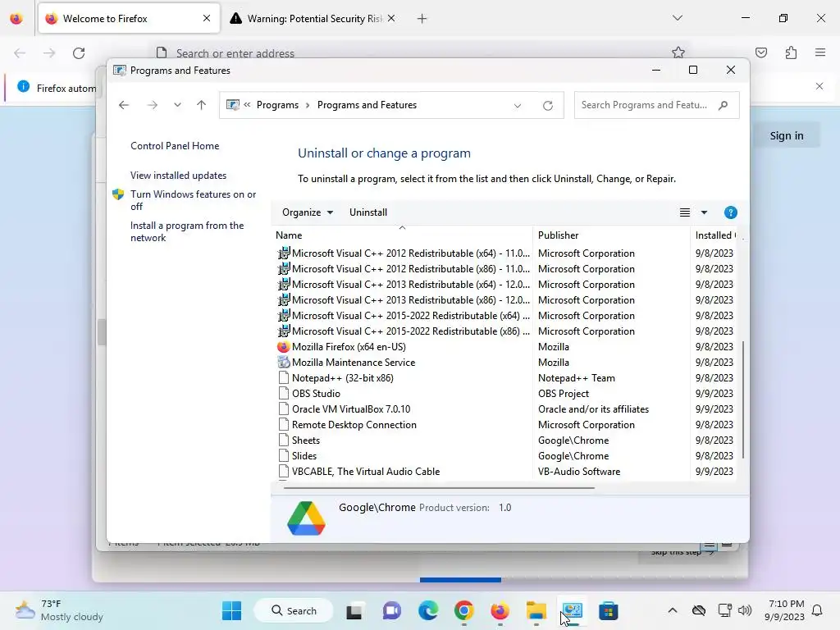Viewport: 840px width, 630px height.
Task: Switch to Warning: Potential Security Risk tab
Action: click(313, 18)
